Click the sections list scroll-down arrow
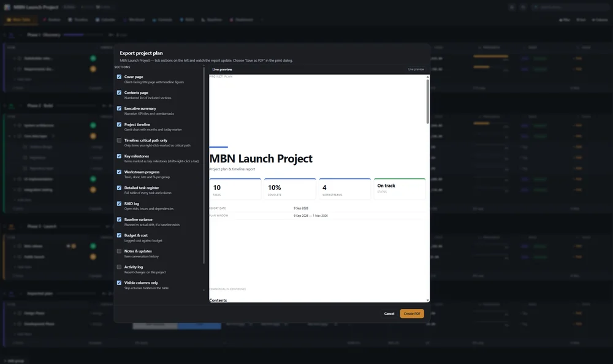 click(204, 290)
